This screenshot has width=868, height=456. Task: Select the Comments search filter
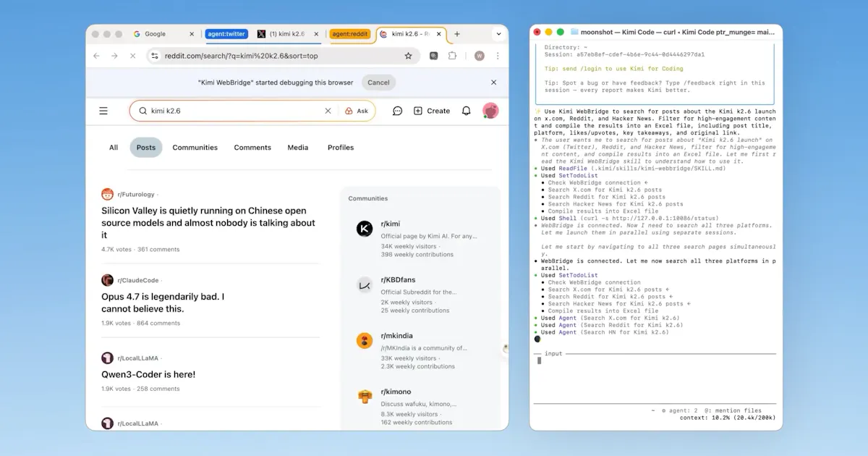(x=252, y=148)
